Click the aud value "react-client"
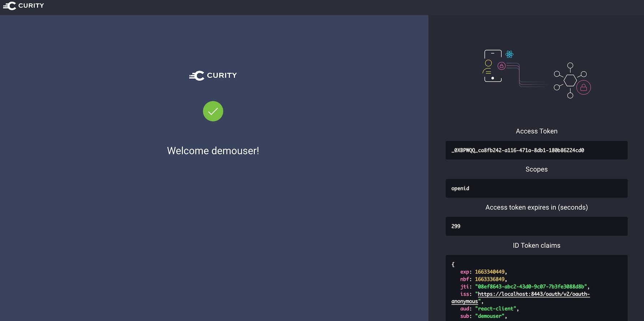644x321 pixels. 496,309
